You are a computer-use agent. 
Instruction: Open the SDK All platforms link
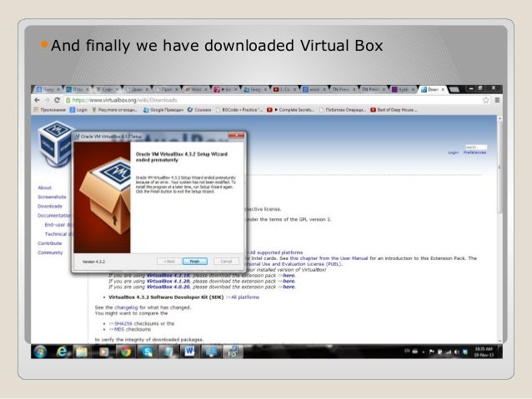click(x=245, y=297)
